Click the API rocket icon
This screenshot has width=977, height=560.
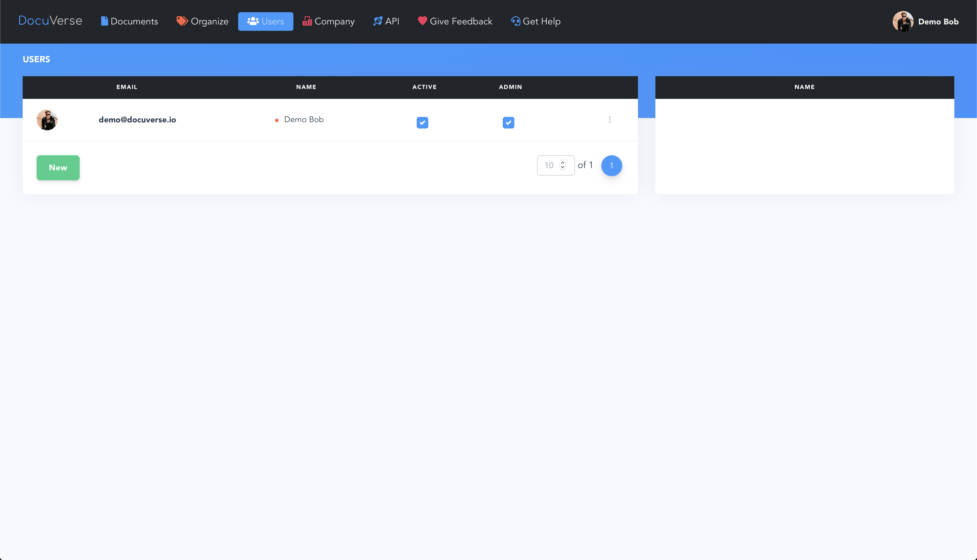(x=378, y=21)
